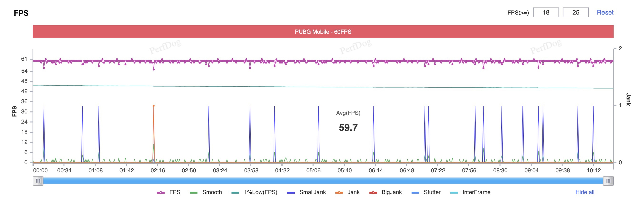644x198 pixels.
Task: Click the 03:58 time axis label
Action: tap(251, 170)
